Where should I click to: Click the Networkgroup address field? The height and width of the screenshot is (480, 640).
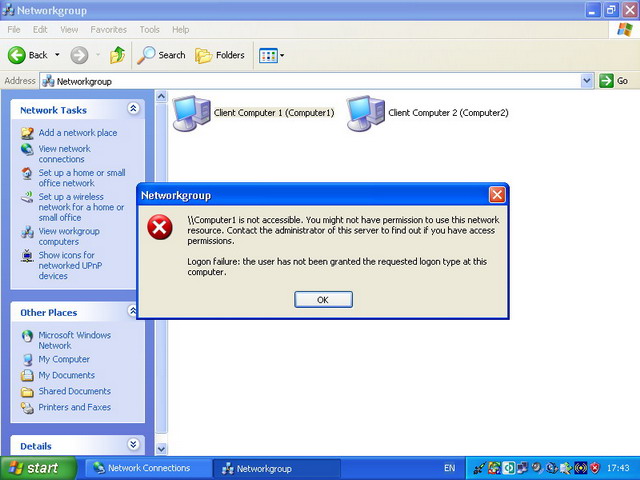point(310,81)
